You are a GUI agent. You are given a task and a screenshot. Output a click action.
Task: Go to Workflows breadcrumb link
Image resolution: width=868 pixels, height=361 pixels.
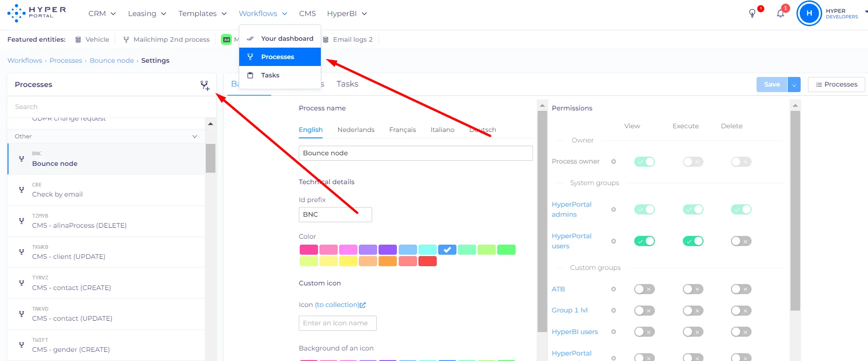pyautogui.click(x=25, y=60)
